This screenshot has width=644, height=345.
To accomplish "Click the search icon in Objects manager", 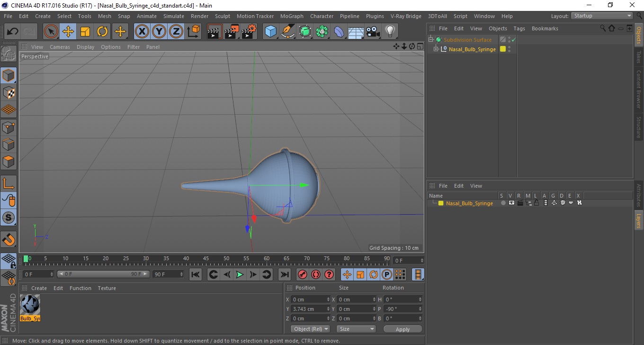I will [x=603, y=28].
